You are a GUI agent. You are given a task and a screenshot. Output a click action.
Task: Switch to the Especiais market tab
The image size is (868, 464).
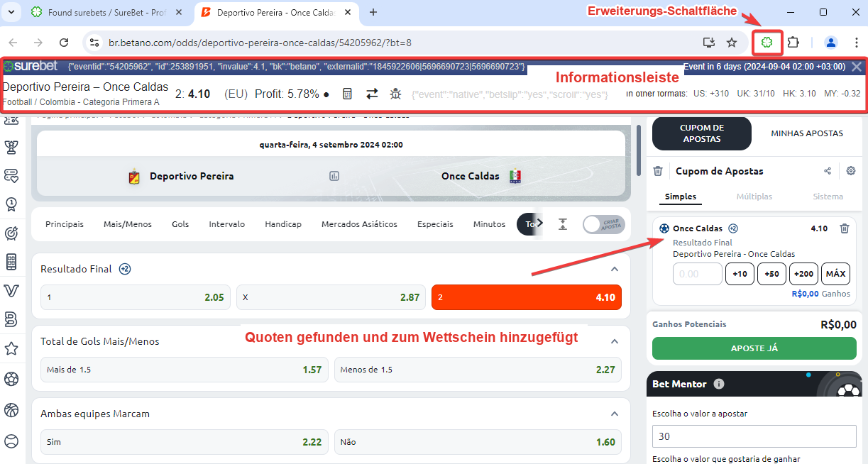click(435, 224)
